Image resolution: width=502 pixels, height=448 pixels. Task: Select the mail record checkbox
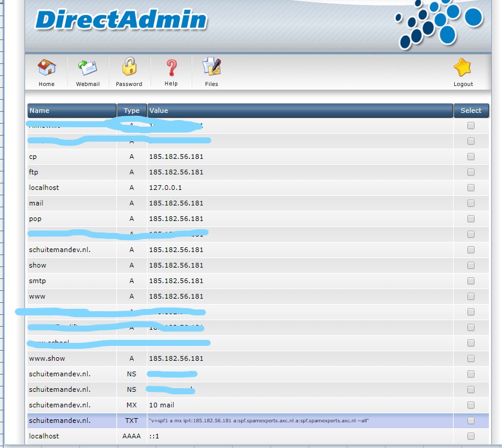[x=470, y=203]
